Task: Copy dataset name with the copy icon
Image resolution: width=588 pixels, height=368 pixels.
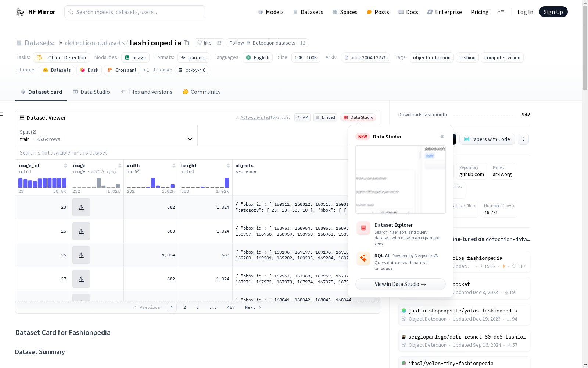Action: (186, 43)
